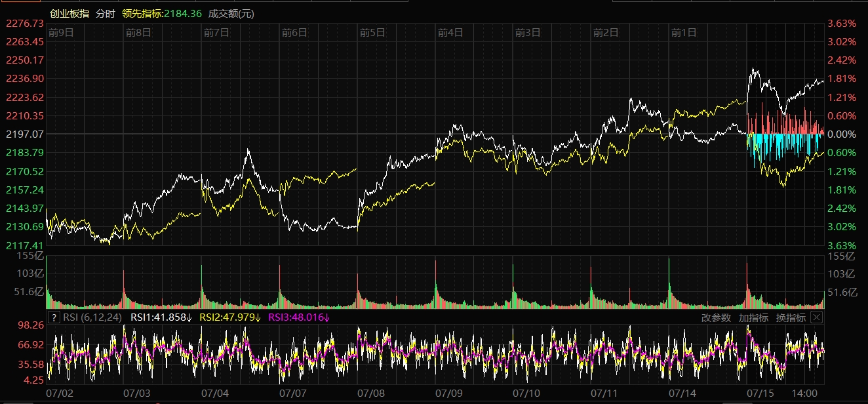This screenshot has height=404, width=868.
Task: Jump to the 前5日 day marker
Action: point(372,31)
